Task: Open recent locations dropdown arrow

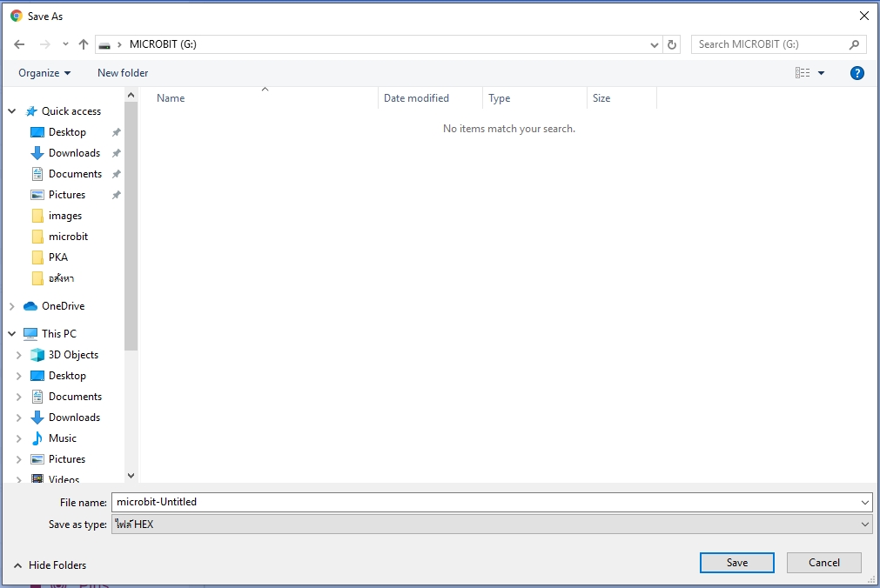Action: (65, 44)
